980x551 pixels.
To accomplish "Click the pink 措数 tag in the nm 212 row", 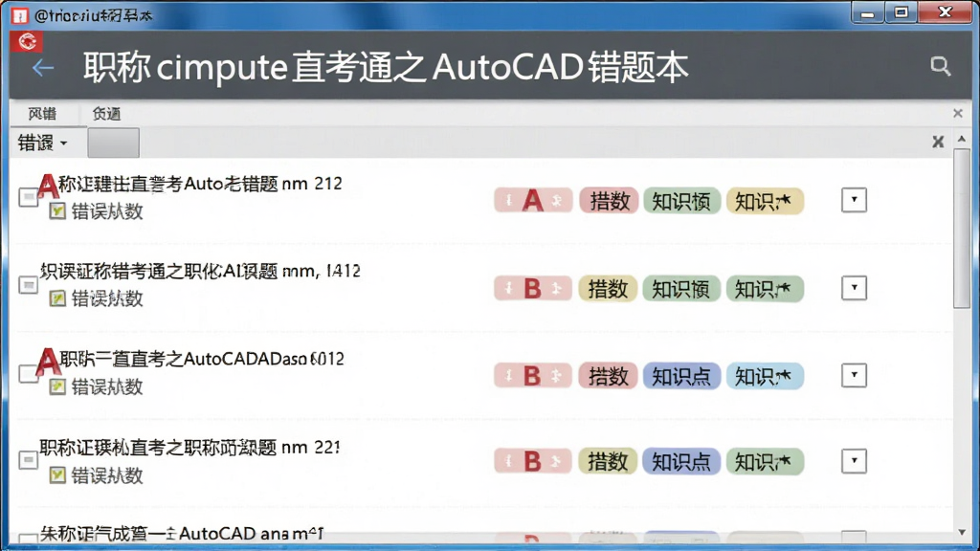I will coord(609,201).
